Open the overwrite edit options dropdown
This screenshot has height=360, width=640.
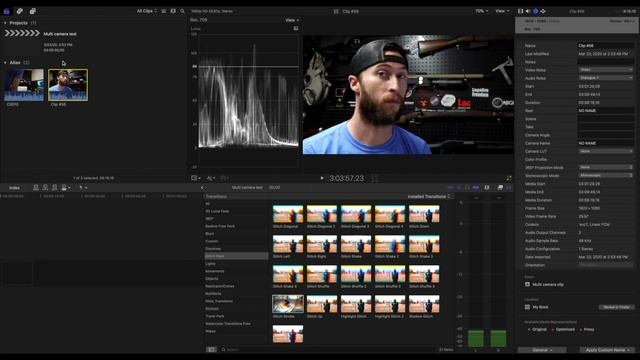pos(65,187)
